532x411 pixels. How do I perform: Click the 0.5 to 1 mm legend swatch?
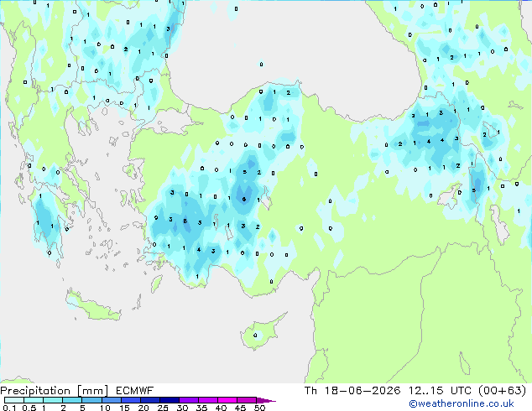(34, 400)
